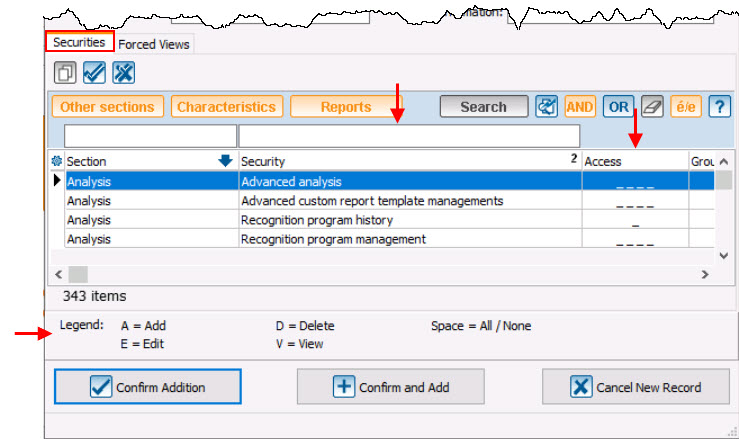
Task: Click the refresh filter icon beside Search
Action: (x=546, y=107)
